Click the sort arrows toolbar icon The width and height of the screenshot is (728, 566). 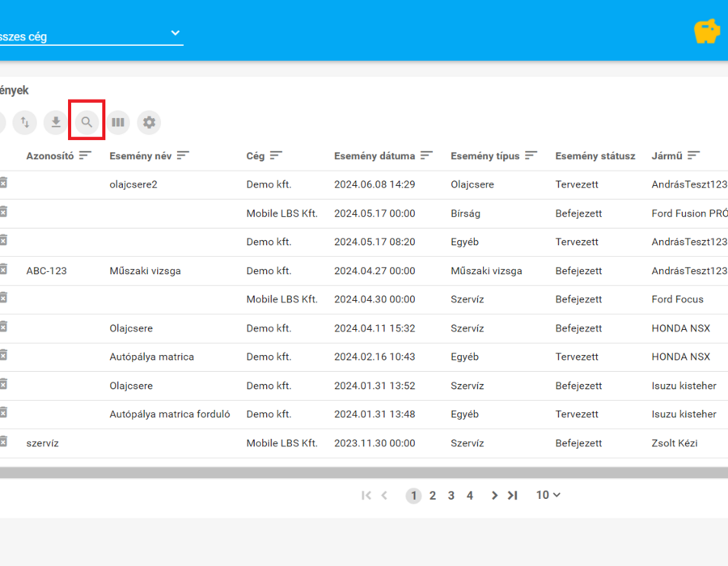coord(24,122)
